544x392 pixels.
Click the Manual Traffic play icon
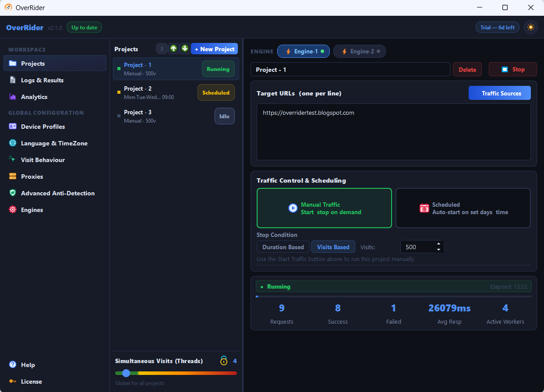click(293, 208)
